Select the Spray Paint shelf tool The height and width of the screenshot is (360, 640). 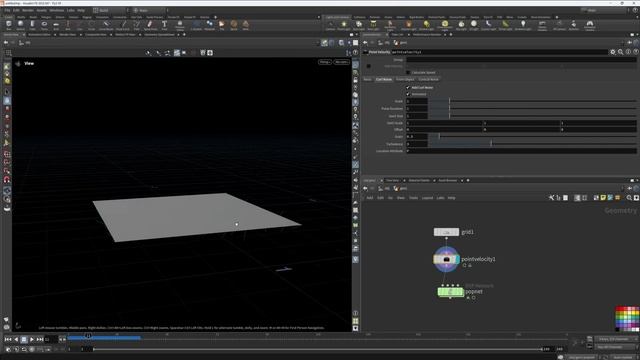click(150, 25)
